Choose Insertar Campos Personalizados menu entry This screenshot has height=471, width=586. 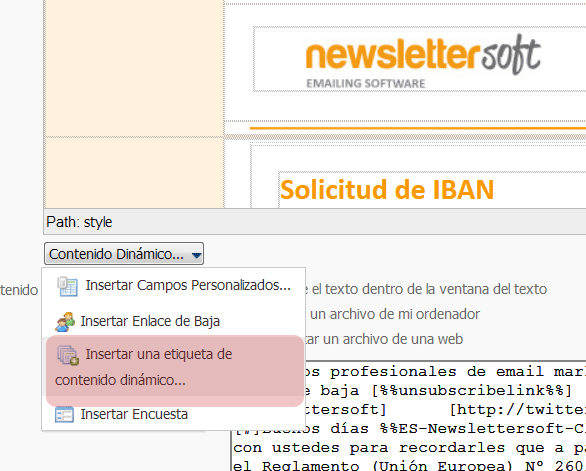[x=174, y=286]
